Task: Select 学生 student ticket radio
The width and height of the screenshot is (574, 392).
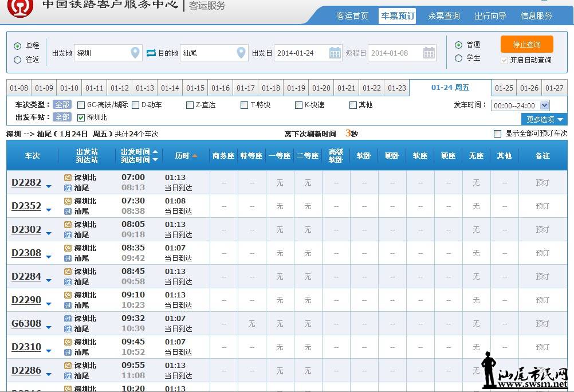Action: point(458,58)
